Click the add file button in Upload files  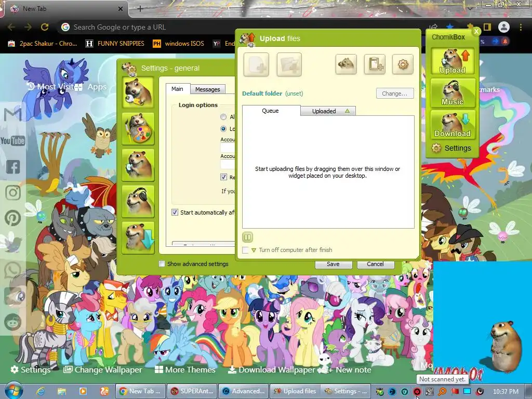coord(256,64)
